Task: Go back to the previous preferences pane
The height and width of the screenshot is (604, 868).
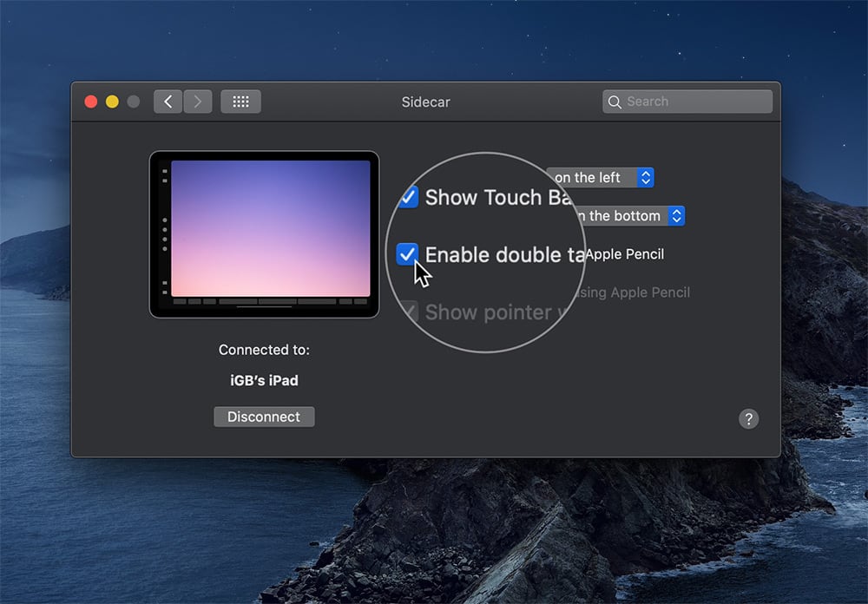Action: click(x=168, y=101)
